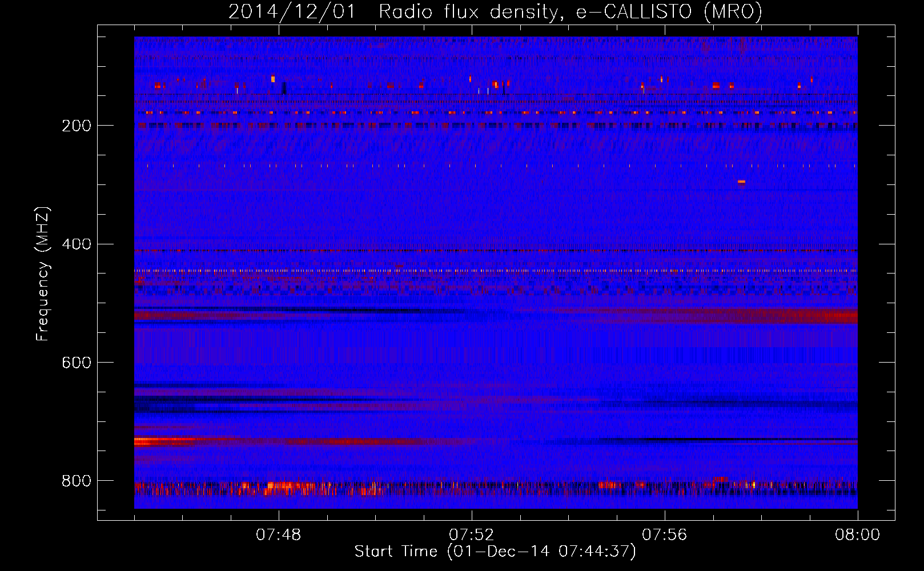This screenshot has height=571, width=924.
Task: Click the 800 MHz frequency tick label
Action: point(77,481)
